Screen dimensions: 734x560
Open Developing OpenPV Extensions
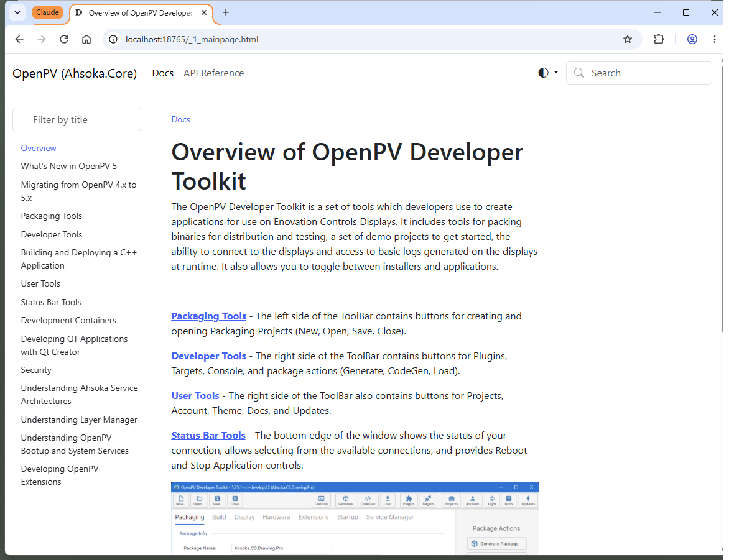click(60, 476)
